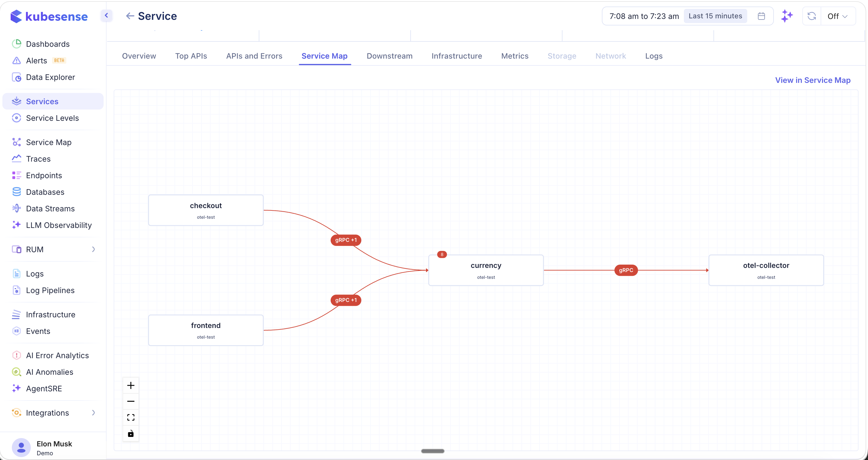Open LLM Observability
Viewport: 868px width, 460px height.
pyautogui.click(x=59, y=225)
